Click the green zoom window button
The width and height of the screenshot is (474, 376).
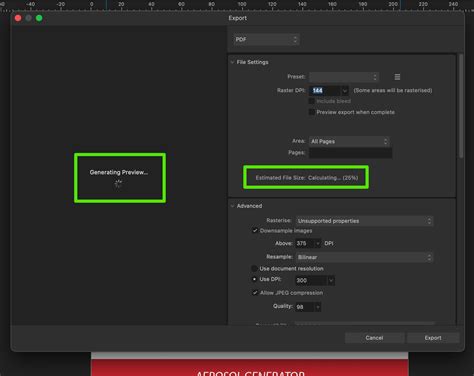39,18
